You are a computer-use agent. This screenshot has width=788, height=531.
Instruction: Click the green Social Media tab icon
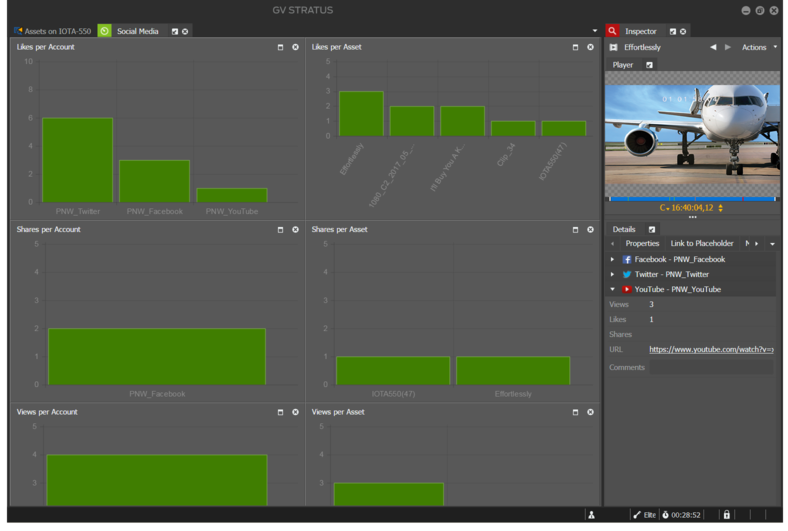click(x=104, y=31)
